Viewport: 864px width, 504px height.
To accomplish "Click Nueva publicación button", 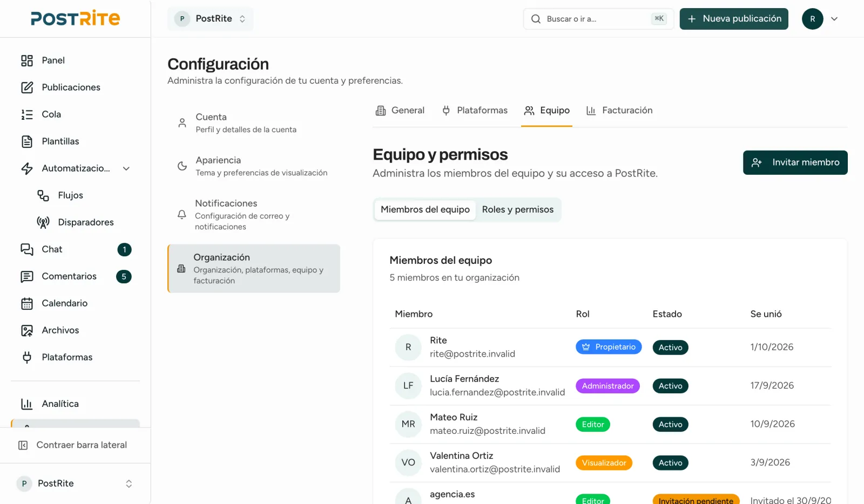I will [734, 19].
